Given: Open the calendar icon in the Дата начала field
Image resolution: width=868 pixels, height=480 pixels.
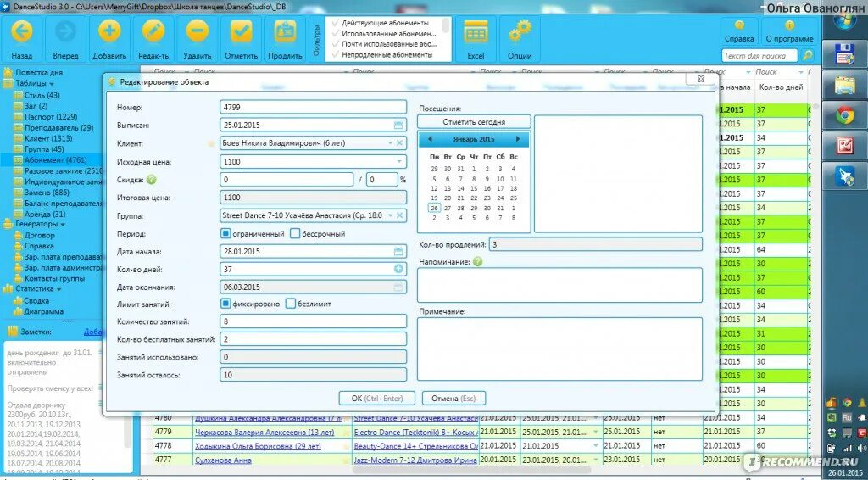Looking at the screenshot, I should point(398,251).
